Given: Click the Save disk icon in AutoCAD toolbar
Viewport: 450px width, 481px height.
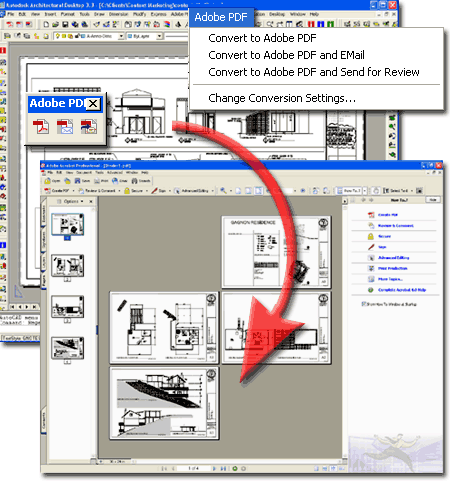Looking at the screenshot, I should click(x=65, y=24).
